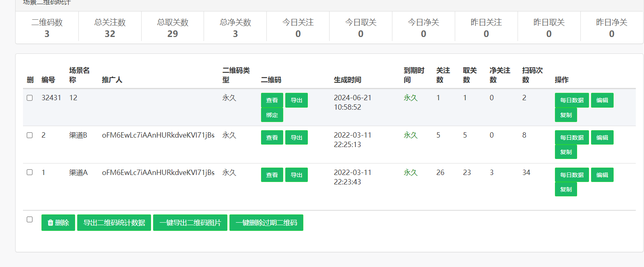
Task: Click the 总关注数 statistic cell
Action: click(x=110, y=28)
